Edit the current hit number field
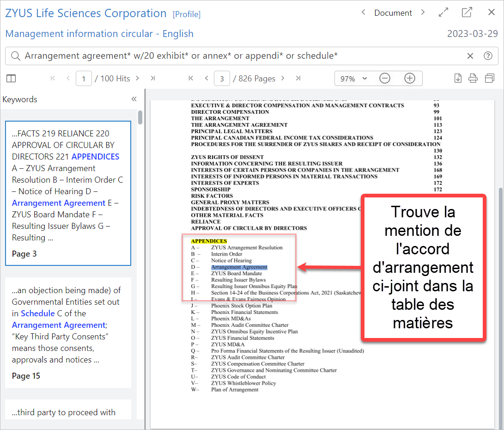The width and height of the screenshot is (504, 430). (x=84, y=79)
